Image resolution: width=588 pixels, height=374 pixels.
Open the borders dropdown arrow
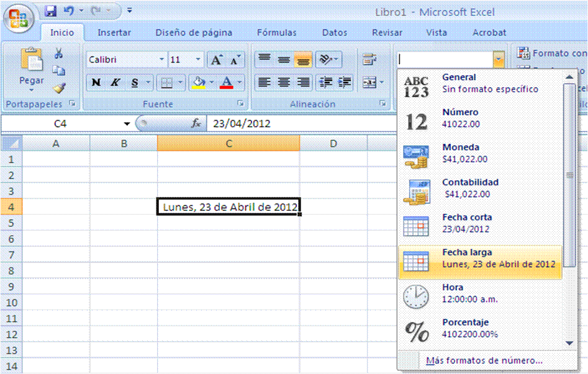[x=179, y=82]
